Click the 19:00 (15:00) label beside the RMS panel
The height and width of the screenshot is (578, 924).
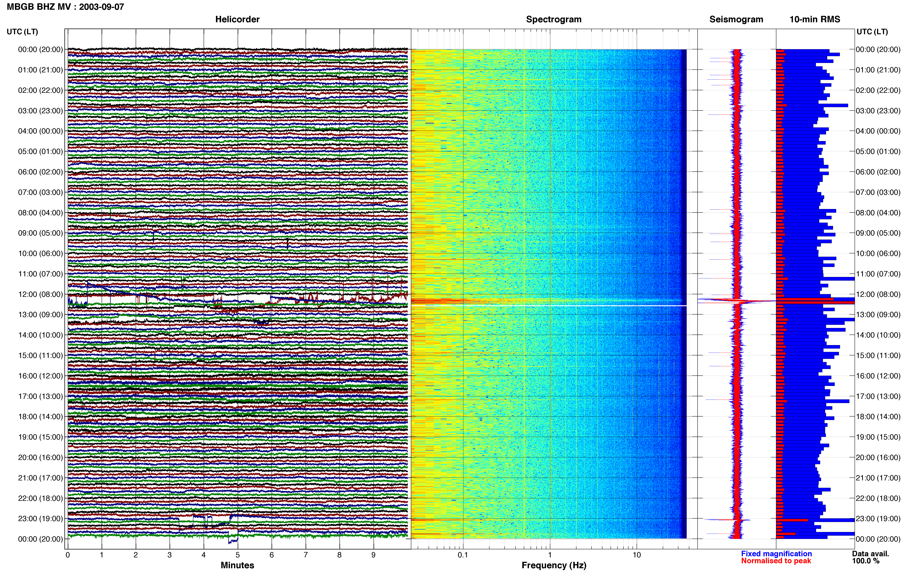pos(878,437)
